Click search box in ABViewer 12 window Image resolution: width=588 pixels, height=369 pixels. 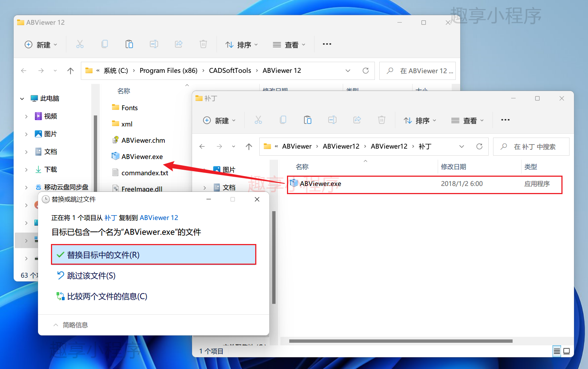417,71
